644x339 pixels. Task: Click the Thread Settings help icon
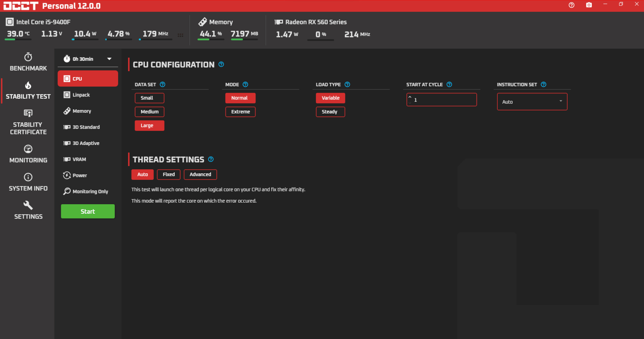(x=211, y=159)
